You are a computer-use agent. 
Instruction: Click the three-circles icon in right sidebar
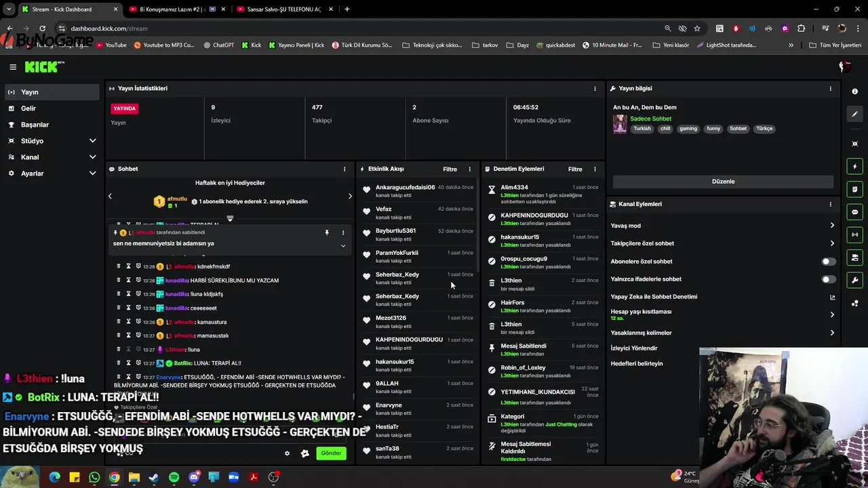854,303
